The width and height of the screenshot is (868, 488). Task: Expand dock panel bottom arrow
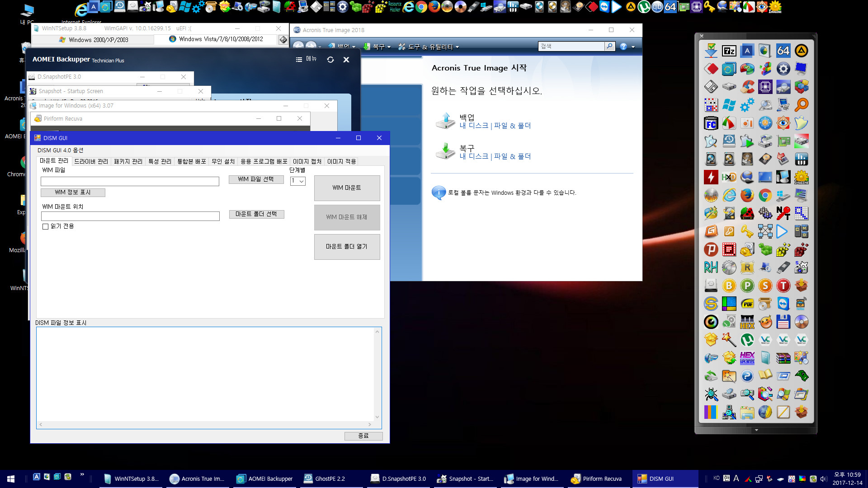[x=756, y=430]
